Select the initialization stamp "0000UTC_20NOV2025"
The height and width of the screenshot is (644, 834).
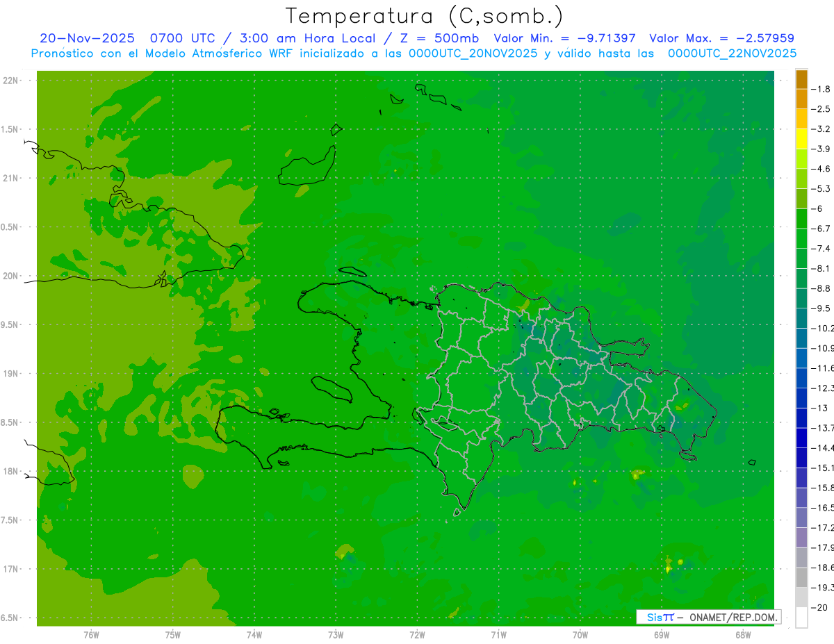(473, 53)
